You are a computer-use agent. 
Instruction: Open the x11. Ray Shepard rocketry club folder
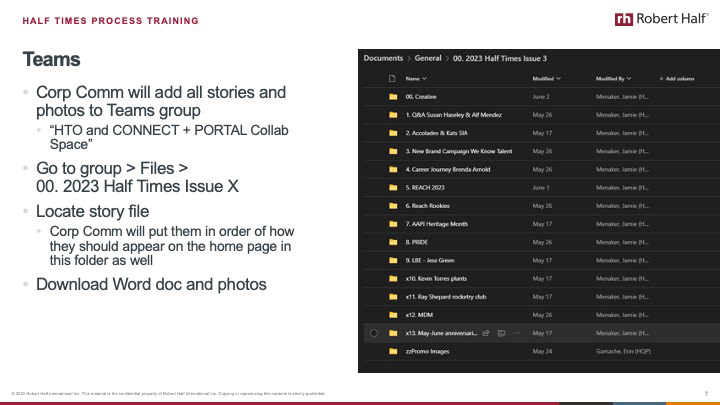445,297
